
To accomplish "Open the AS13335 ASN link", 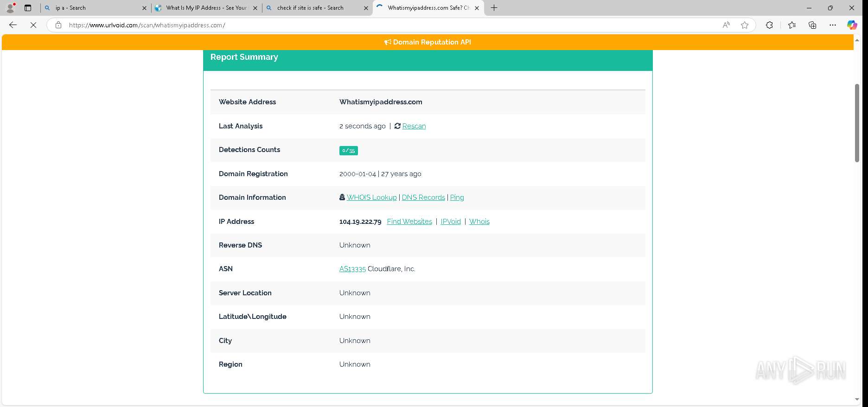I will (352, 269).
